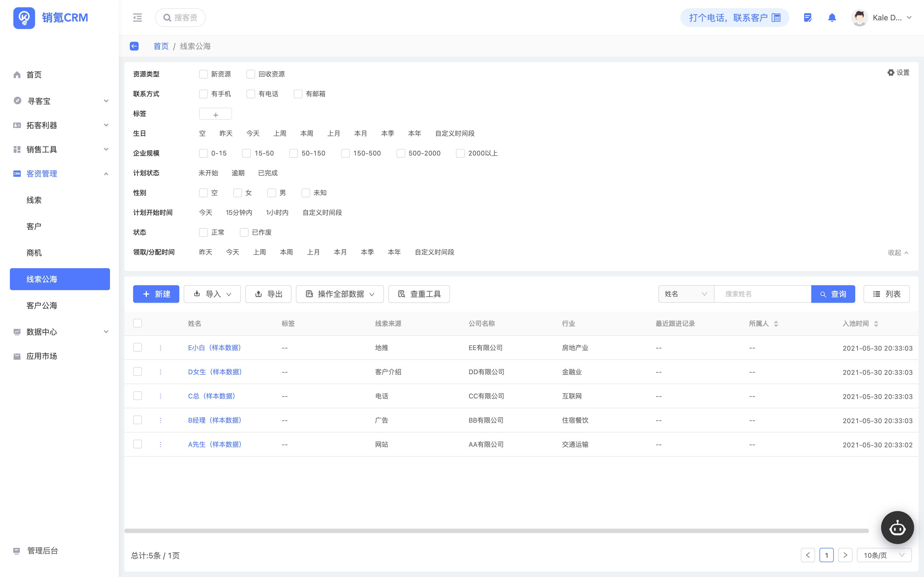Click the 新建 button
Screen dimensions: 924x577
(x=156, y=294)
